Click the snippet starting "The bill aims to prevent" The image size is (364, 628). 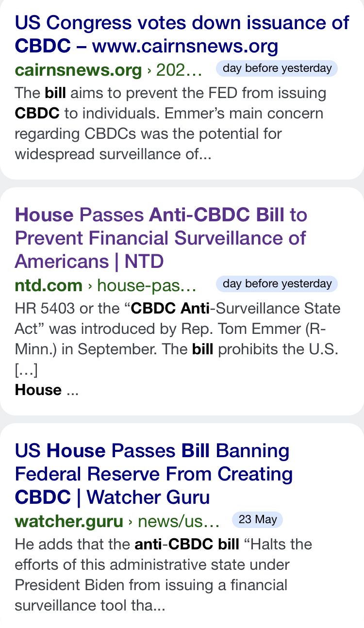(170, 123)
